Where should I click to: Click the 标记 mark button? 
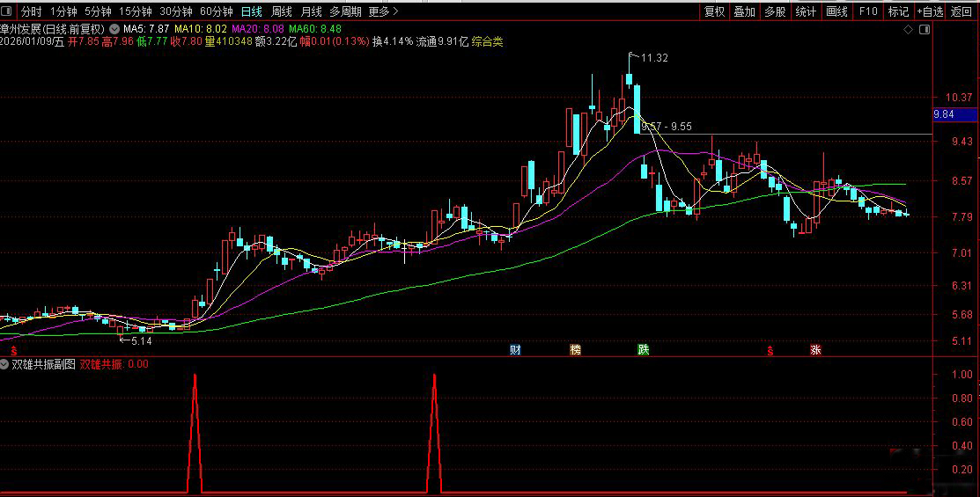coord(899,11)
